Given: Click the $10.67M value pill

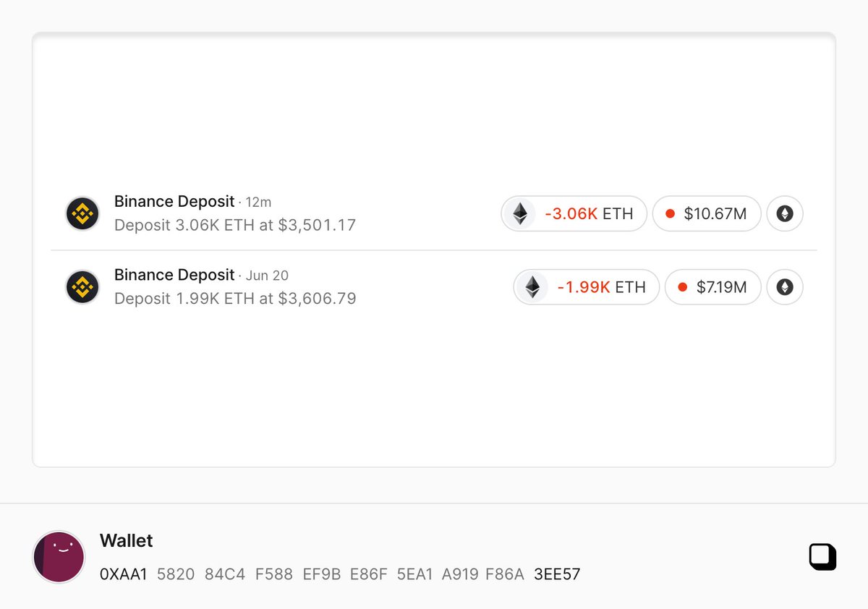Looking at the screenshot, I should [x=707, y=213].
